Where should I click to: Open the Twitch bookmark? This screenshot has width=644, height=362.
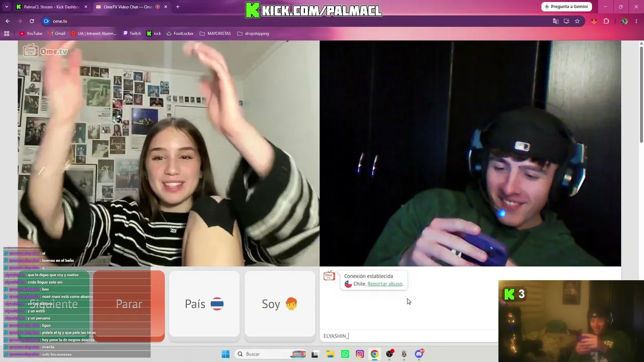[x=132, y=34]
